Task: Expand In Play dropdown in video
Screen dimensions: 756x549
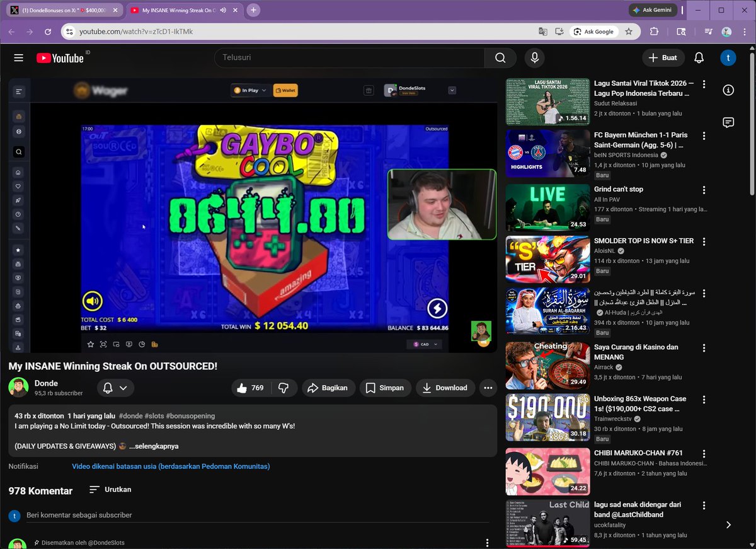Action: tap(250, 90)
